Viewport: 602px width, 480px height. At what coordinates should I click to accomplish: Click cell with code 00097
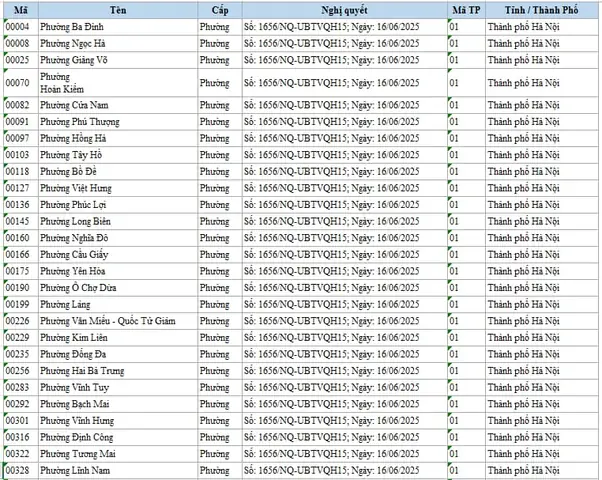pyautogui.click(x=21, y=138)
